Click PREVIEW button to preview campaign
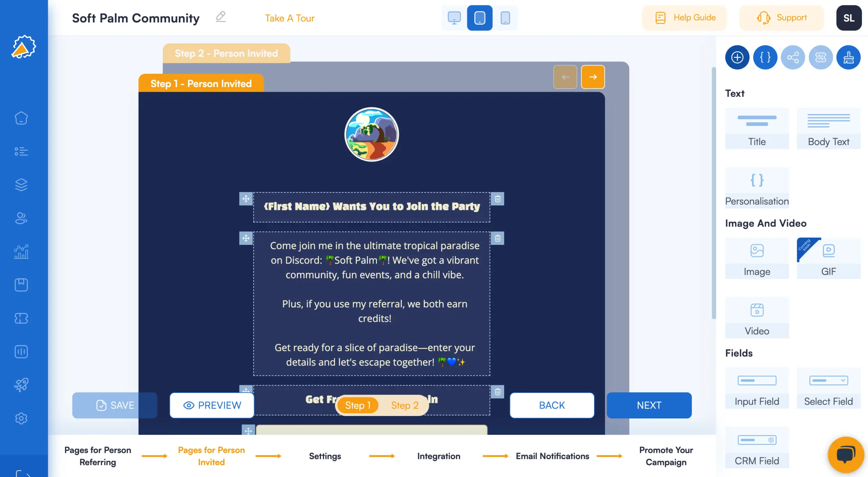Image resolution: width=868 pixels, height=477 pixels. [212, 405]
